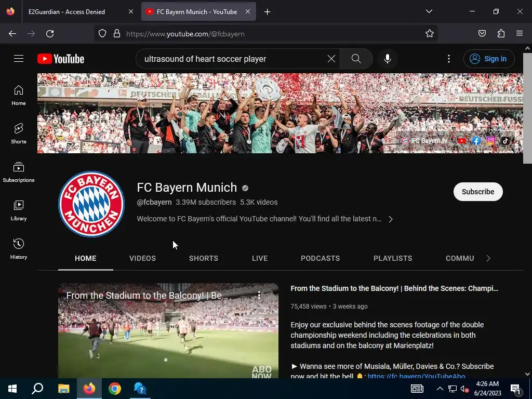Select the HOME channel tab
The width and height of the screenshot is (532, 399).
point(86,258)
